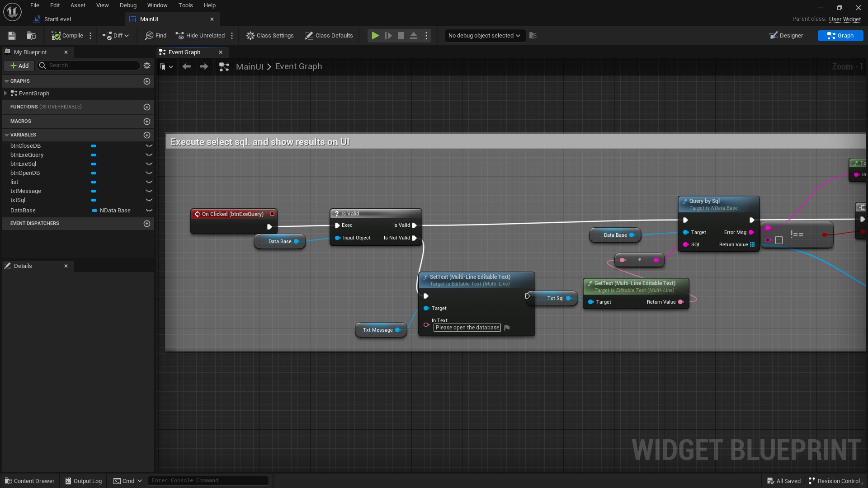Switch to the StartLevel tab
This screenshot has height=488, width=868.
(57, 19)
